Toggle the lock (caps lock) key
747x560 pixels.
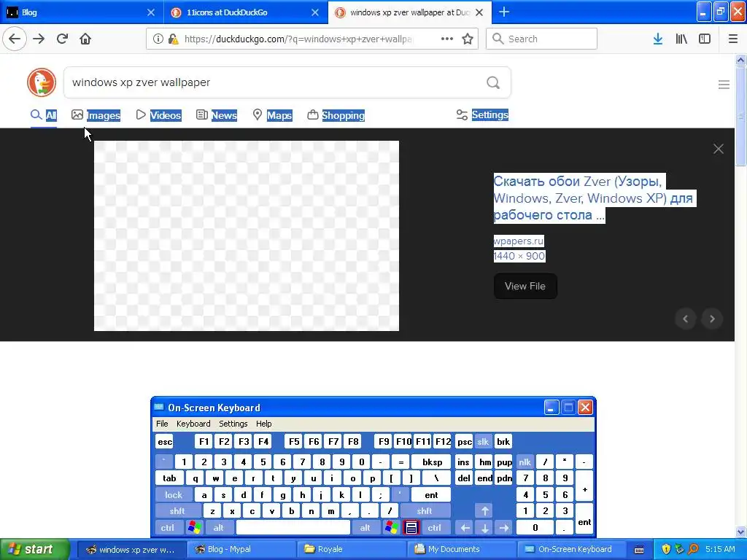click(x=174, y=495)
